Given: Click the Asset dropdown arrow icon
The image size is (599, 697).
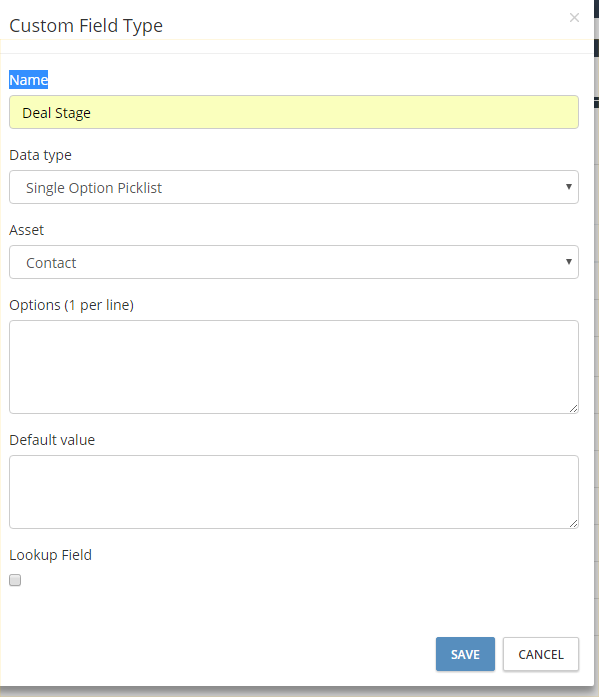Looking at the screenshot, I should (568, 262).
